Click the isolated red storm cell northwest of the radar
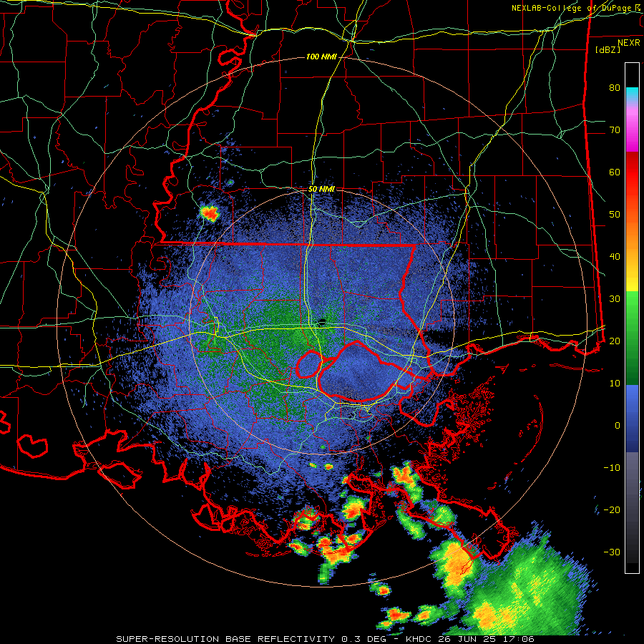This screenshot has height=644, width=644. pyautogui.click(x=210, y=213)
